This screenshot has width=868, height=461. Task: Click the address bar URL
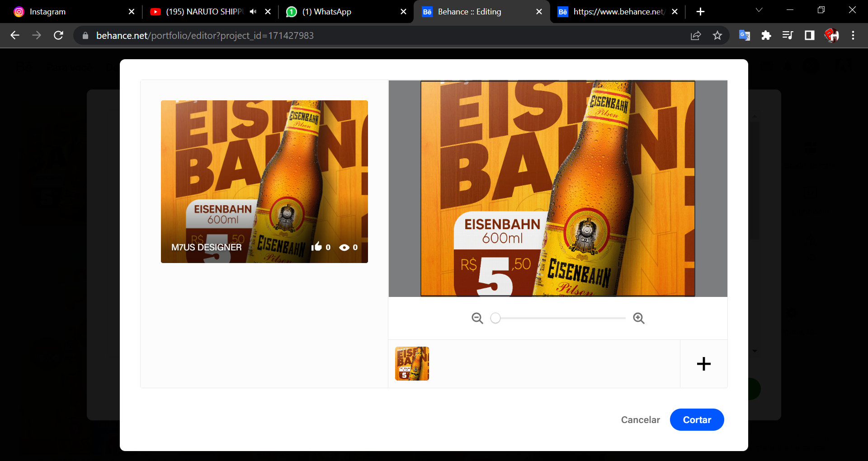205,35
